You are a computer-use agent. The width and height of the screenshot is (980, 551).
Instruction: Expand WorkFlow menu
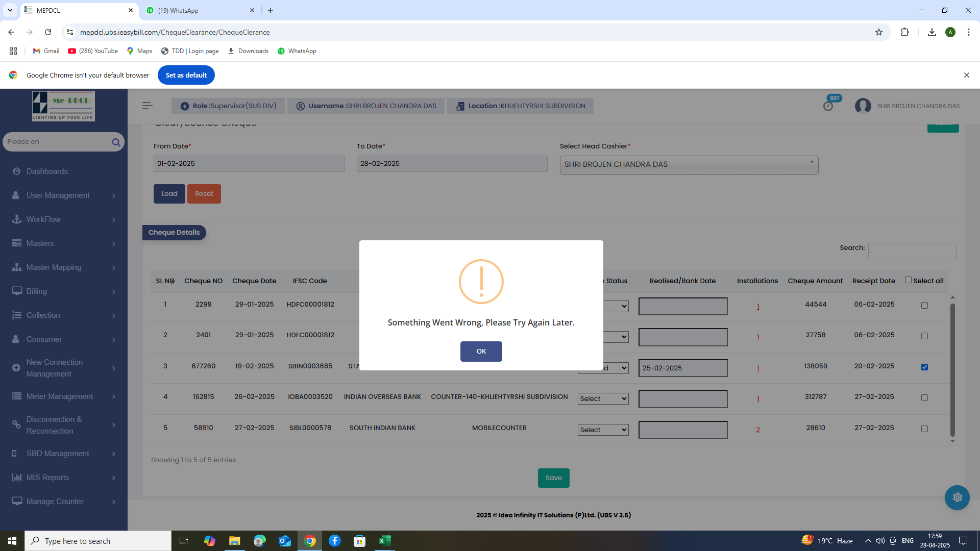pos(64,219)
